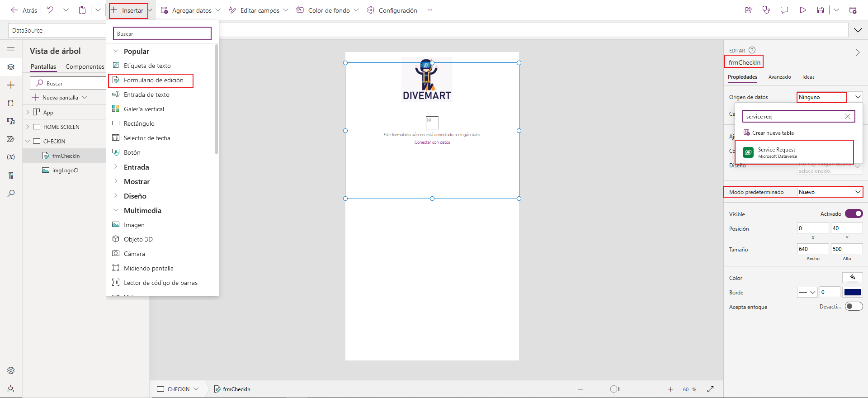Screen dimensions: 868x398
Task: Open the app checker stethoscope icon
Action: [766, 10]
